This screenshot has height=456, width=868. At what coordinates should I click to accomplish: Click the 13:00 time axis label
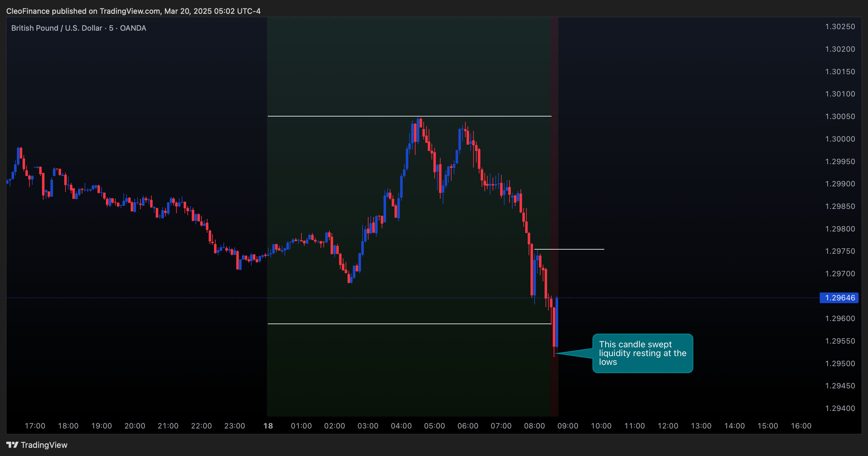[x=701, y=426]
